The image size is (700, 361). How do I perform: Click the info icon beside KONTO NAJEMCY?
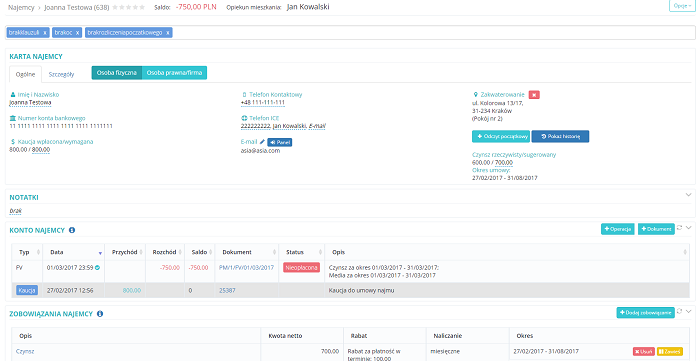(x=72, y=230)
